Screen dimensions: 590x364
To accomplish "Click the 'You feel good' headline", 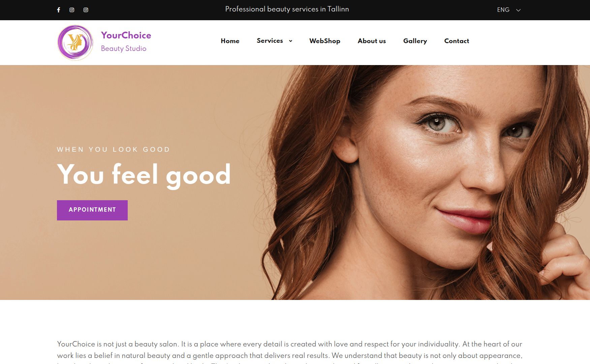I will pyautogui.click(x=144, y=175).
